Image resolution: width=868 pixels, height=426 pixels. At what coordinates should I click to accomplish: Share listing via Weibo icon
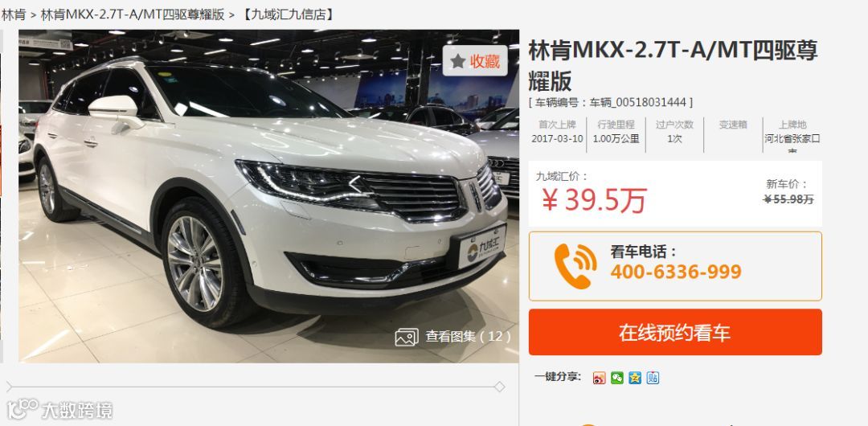click(599, 378)
